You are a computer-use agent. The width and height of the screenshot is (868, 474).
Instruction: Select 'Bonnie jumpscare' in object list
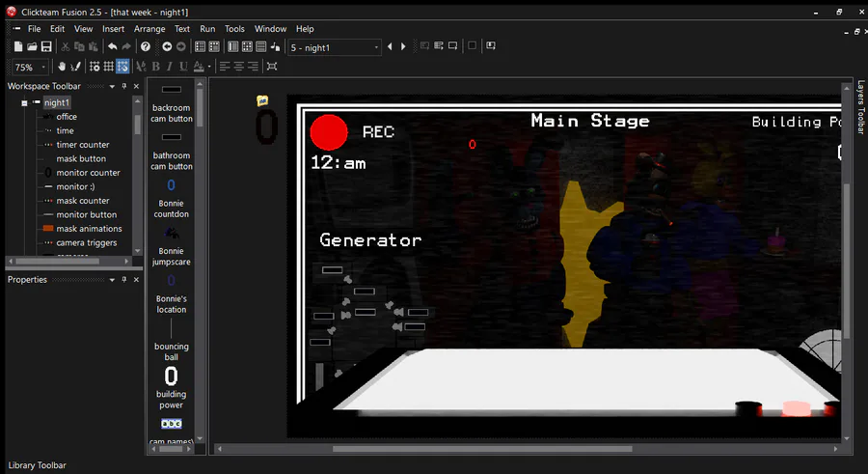point(171,246)
